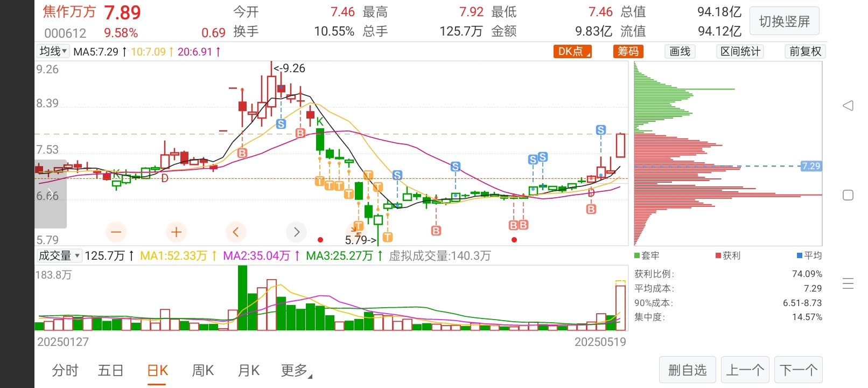The height and width of the screenshot is (388, 868).
Task: Open 成交量 indicator dropdown
Action: pyautogui.click(x=59, y=255)
